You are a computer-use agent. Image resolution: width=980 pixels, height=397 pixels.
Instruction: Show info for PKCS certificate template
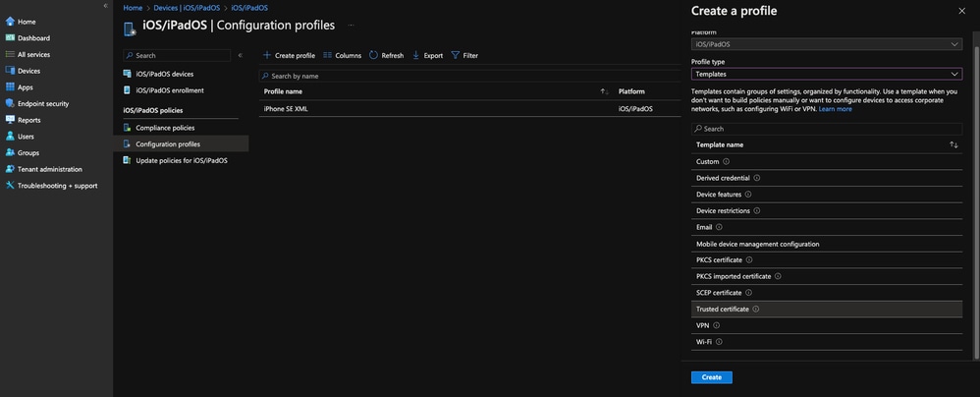(749, 260)
